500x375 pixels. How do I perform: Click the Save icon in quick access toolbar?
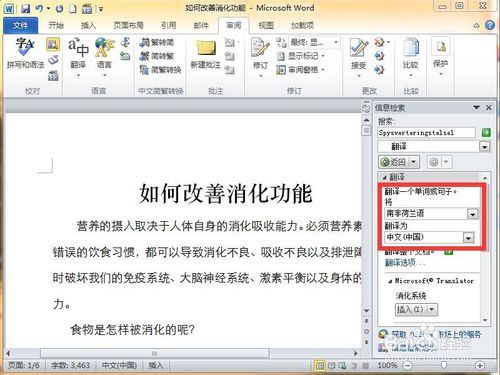25,9
